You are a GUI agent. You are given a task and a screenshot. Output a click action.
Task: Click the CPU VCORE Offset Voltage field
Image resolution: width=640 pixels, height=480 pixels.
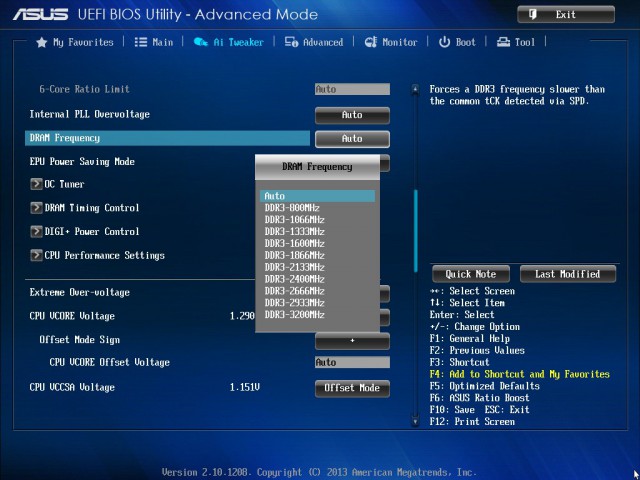352,362
